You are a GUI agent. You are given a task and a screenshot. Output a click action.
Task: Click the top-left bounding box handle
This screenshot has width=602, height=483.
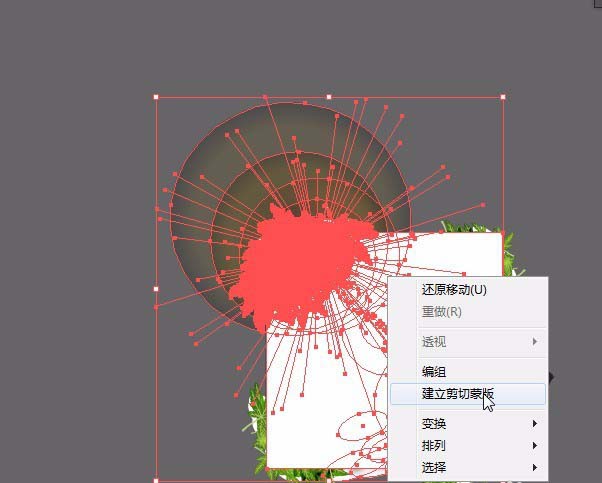156,97
